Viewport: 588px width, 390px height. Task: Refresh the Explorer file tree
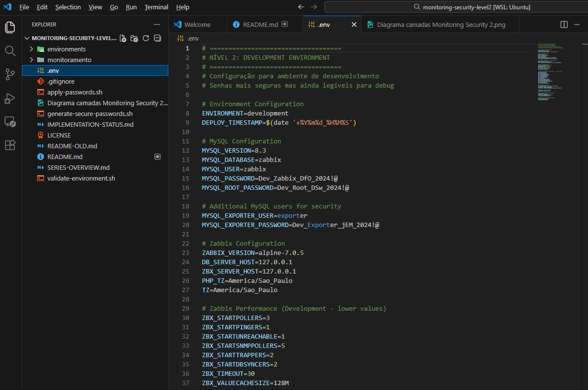click(x=146, y=38)
